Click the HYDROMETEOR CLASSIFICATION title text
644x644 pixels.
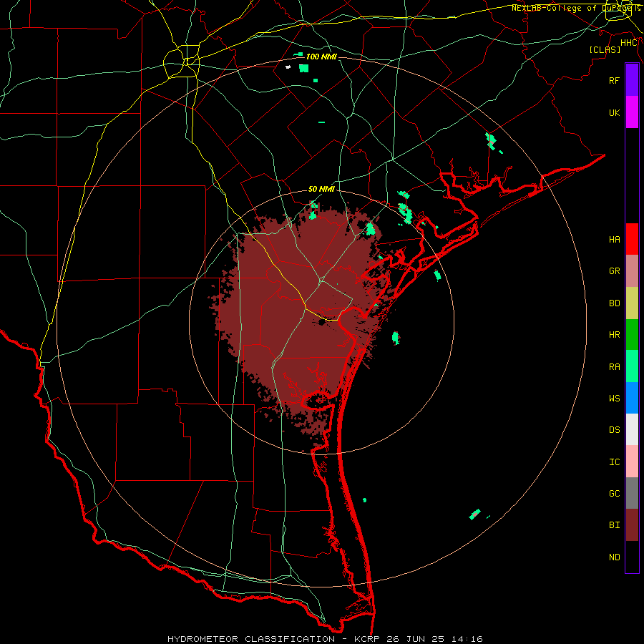click(x=251, y=639)
